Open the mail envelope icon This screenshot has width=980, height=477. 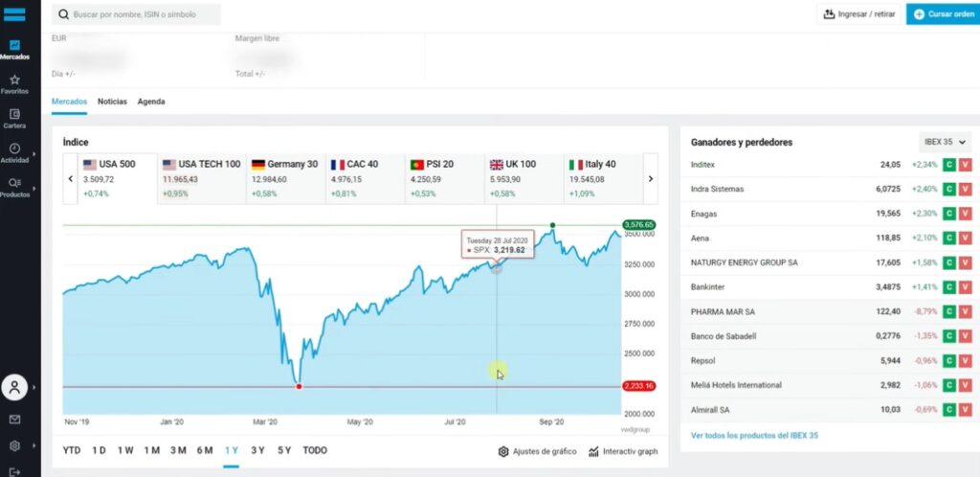tap(14, 420)
